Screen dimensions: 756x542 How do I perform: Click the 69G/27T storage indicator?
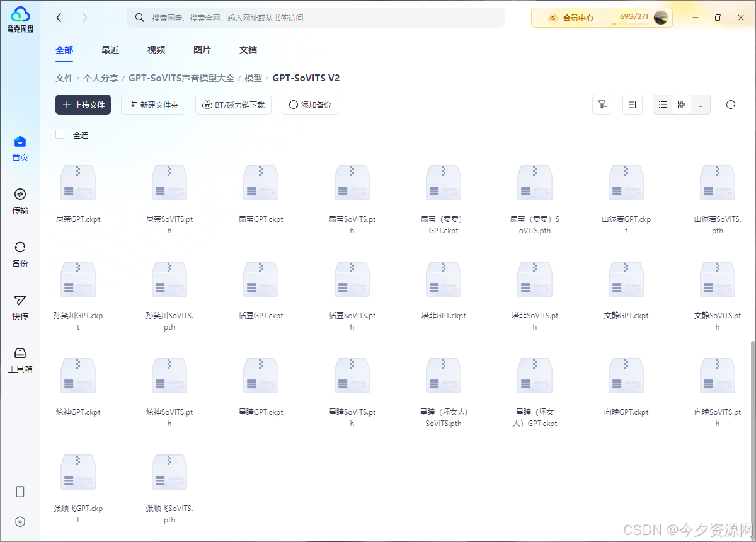pos(634,17)
